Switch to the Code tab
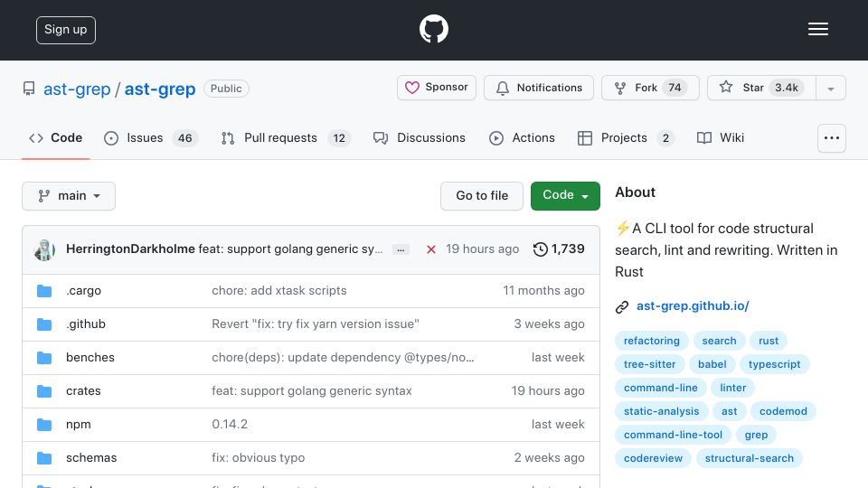 pos(55,137)
